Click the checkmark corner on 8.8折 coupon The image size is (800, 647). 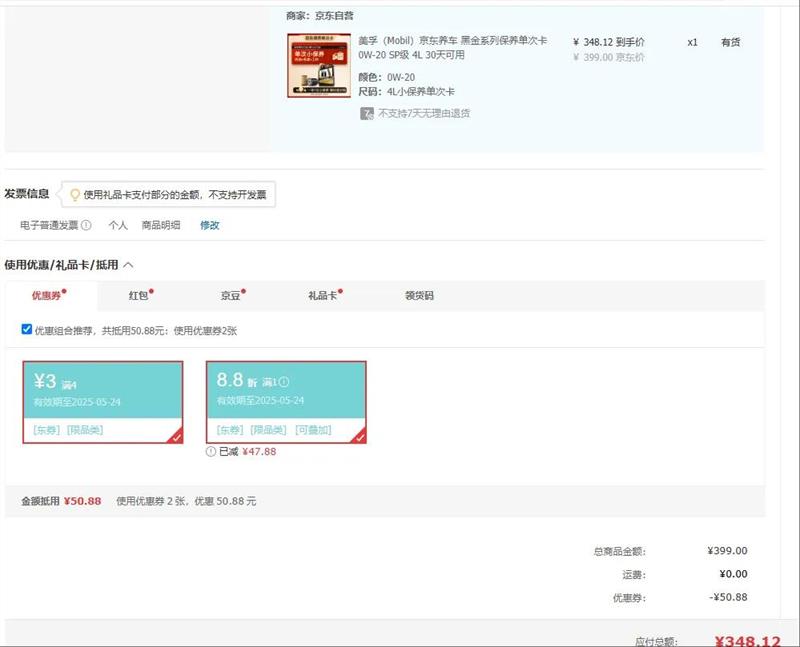[359, 436]
